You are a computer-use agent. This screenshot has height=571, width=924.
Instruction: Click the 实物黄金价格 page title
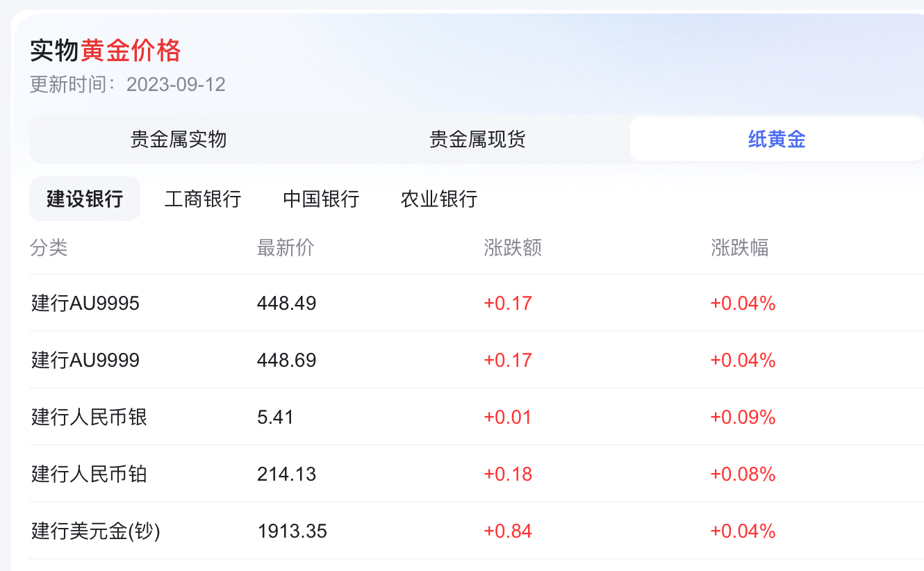point(104,50)
